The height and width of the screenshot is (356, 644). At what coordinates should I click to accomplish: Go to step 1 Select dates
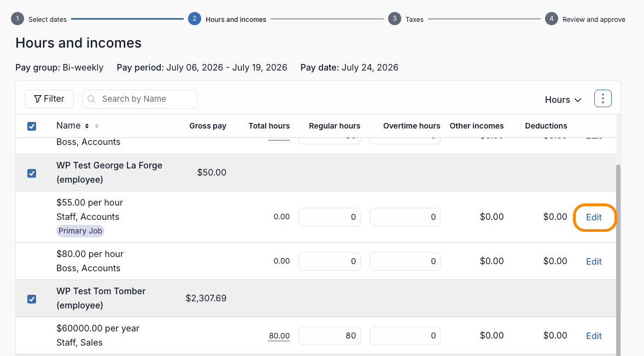point(39,19)
